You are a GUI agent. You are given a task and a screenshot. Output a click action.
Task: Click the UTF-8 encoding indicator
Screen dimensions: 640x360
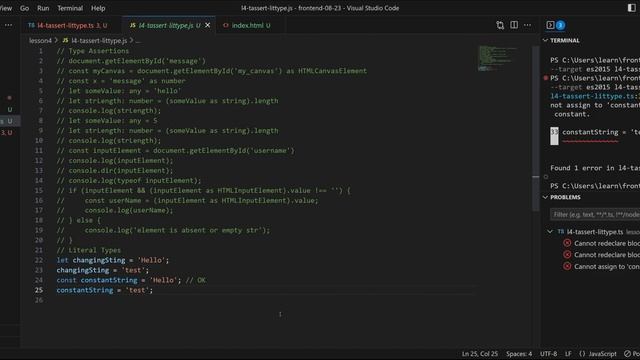(x=548, y=354)
